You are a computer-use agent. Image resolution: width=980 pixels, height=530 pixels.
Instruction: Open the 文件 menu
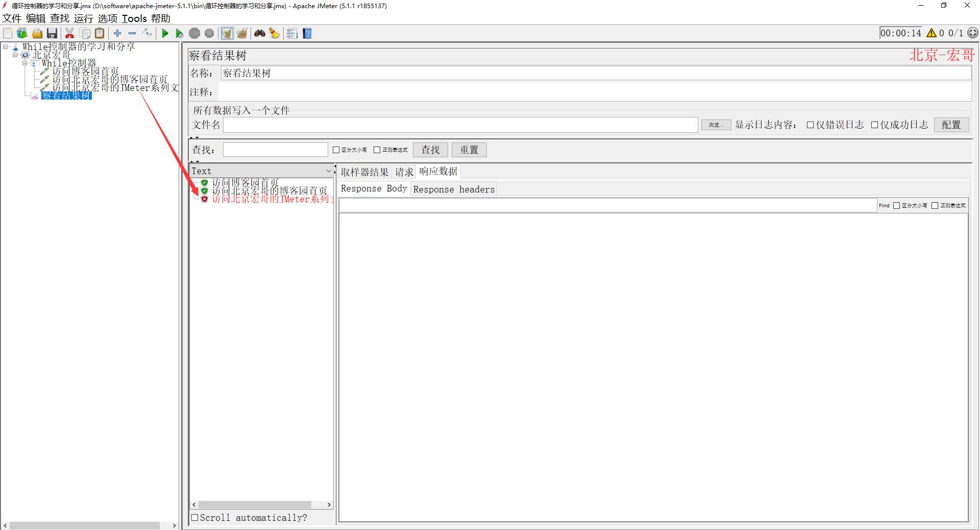12,18
